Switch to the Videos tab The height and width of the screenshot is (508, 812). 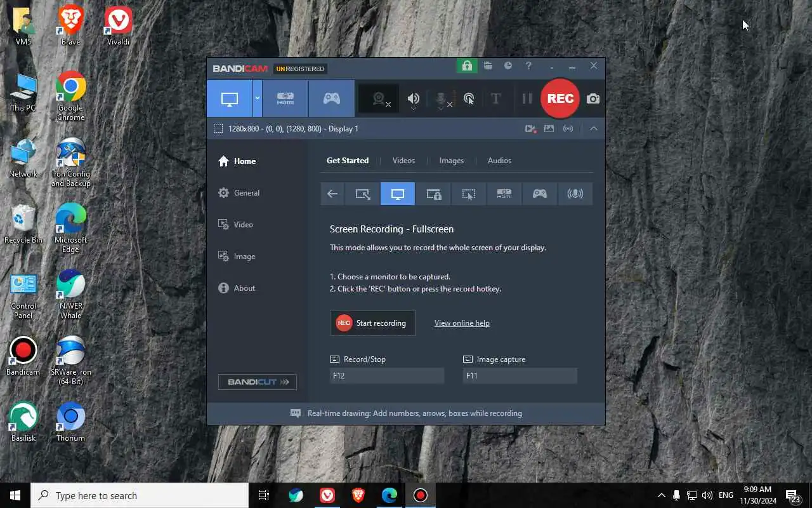pyautogui.click(x=403, y=161)
